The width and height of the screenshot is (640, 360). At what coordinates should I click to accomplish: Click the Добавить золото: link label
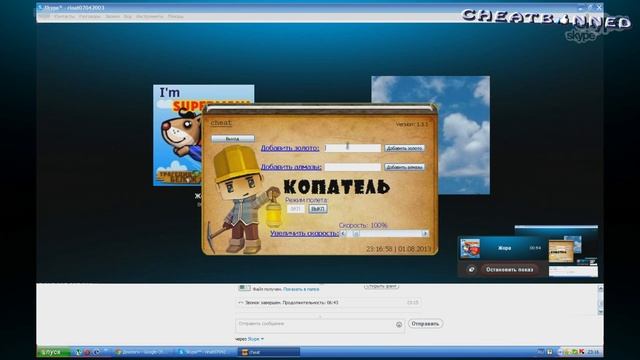pos(290,148)
